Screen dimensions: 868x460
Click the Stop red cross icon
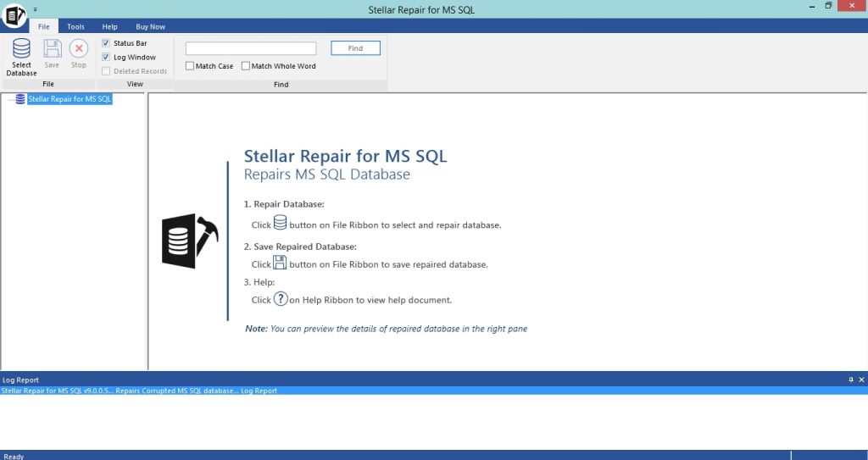(x=79, y=49)
